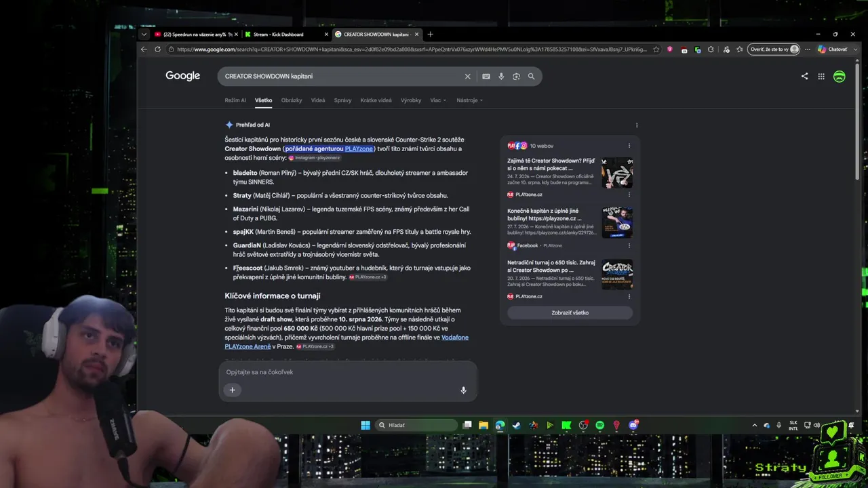
Task: Submit the search with the magnifier icon
Action: [531, 77]
